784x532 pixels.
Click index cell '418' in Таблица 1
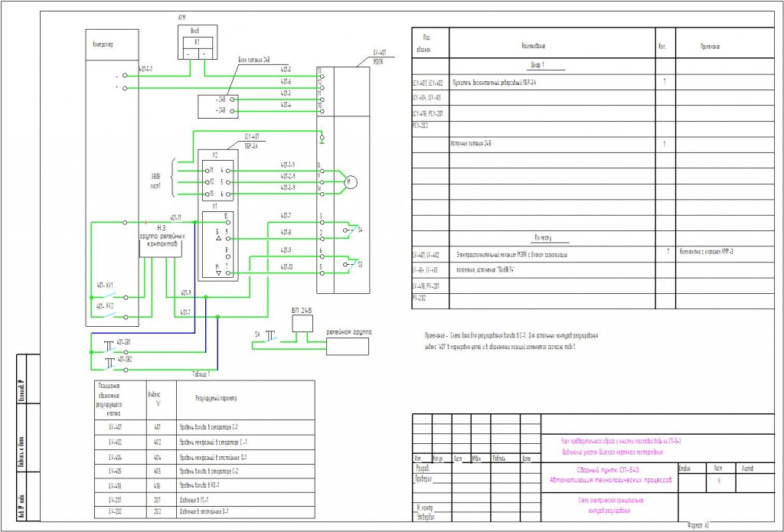click(158, 485)
